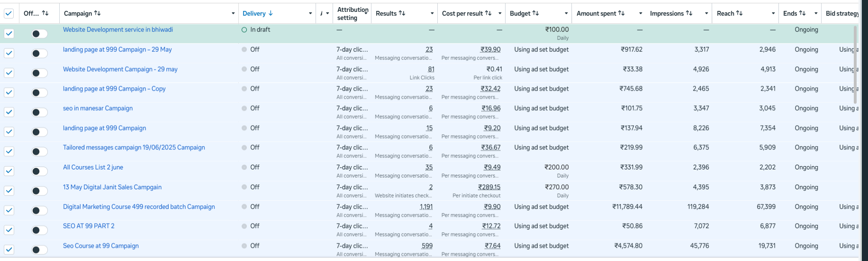Sort campaigns by Campaign name arrows
The image size is (868, 261).
point(97,13)
